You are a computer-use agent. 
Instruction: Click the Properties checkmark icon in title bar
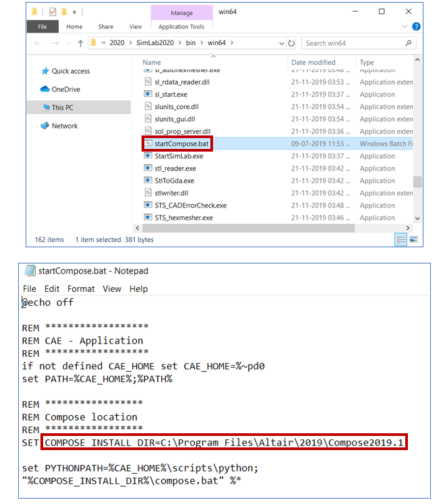53,12
